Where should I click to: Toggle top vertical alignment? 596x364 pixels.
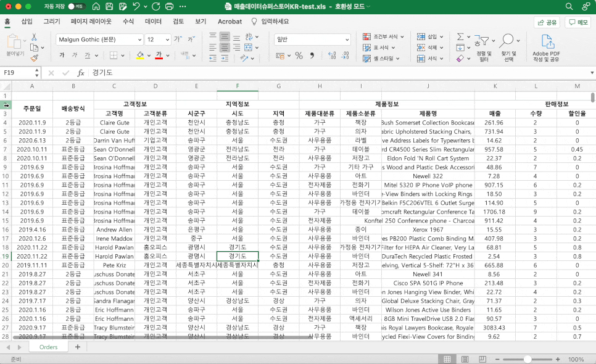tap(213, 36)
